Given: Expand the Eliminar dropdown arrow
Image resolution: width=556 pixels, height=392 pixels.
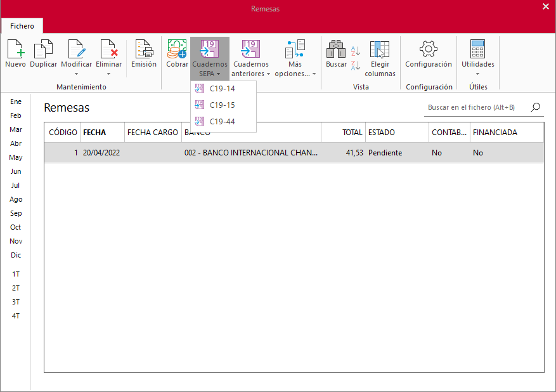Looking at the screenshot, I should tap(109, 74).
